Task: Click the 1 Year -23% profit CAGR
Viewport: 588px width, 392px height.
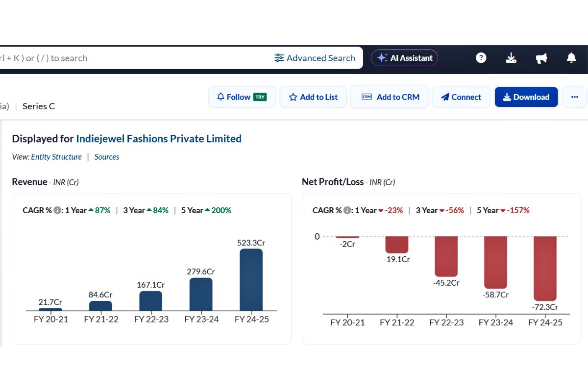Action: [x=379, y=210]
